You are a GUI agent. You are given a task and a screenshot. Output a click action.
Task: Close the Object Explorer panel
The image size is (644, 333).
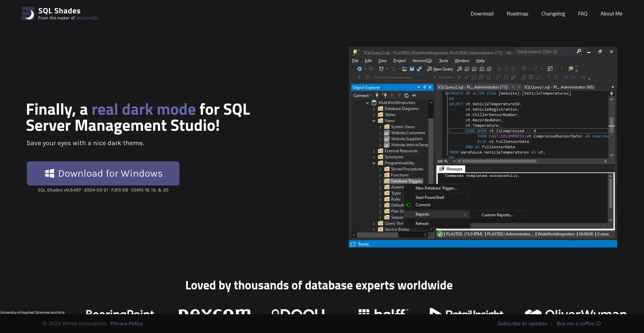click(x=430, y=87)
